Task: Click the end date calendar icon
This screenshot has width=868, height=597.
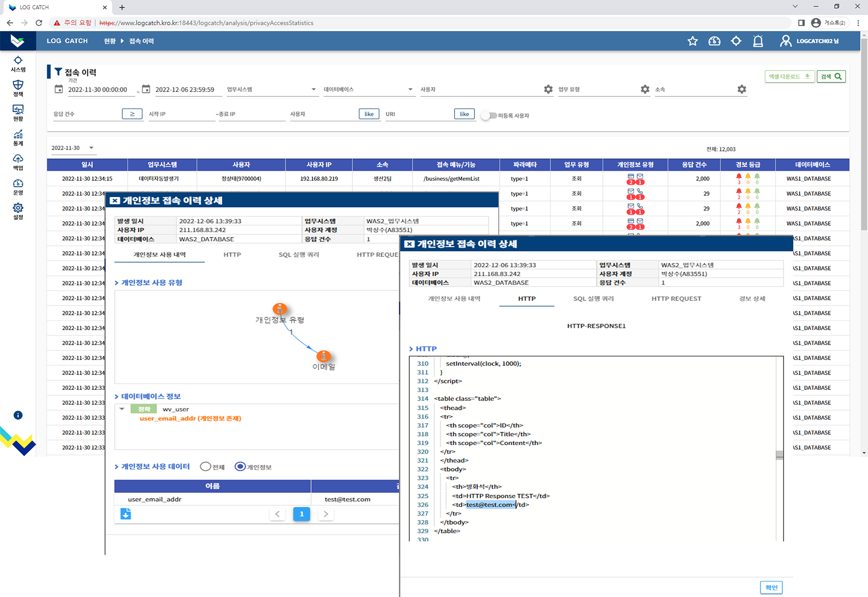Action: [146, 89]
